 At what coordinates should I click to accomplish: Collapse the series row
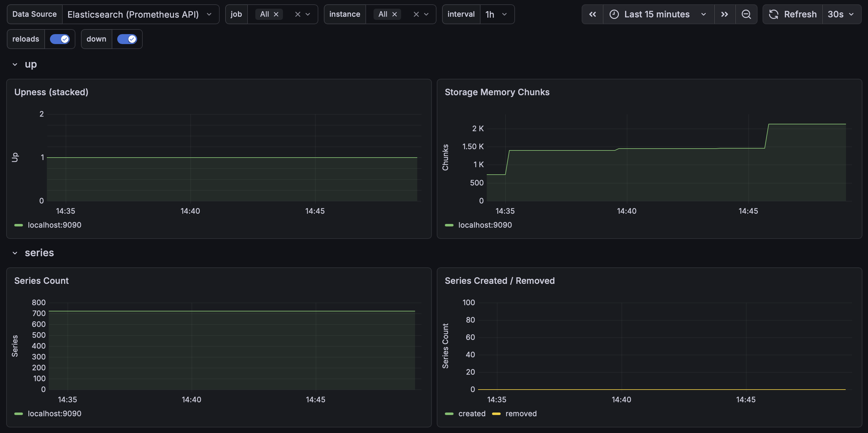point(15,253)
